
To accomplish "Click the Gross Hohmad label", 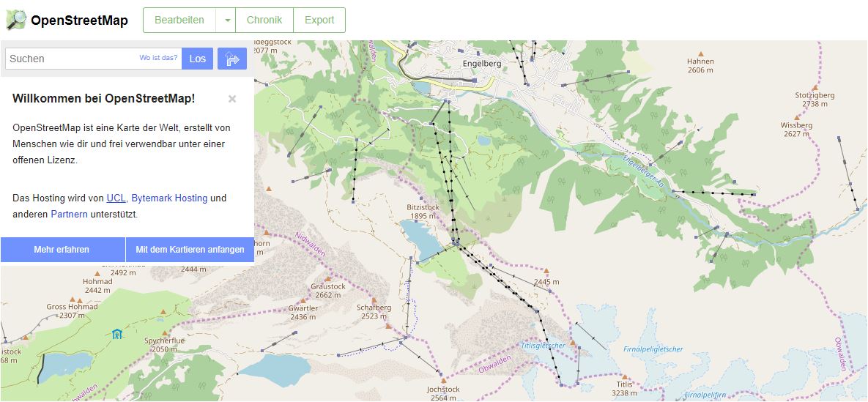I will [72, 310].
